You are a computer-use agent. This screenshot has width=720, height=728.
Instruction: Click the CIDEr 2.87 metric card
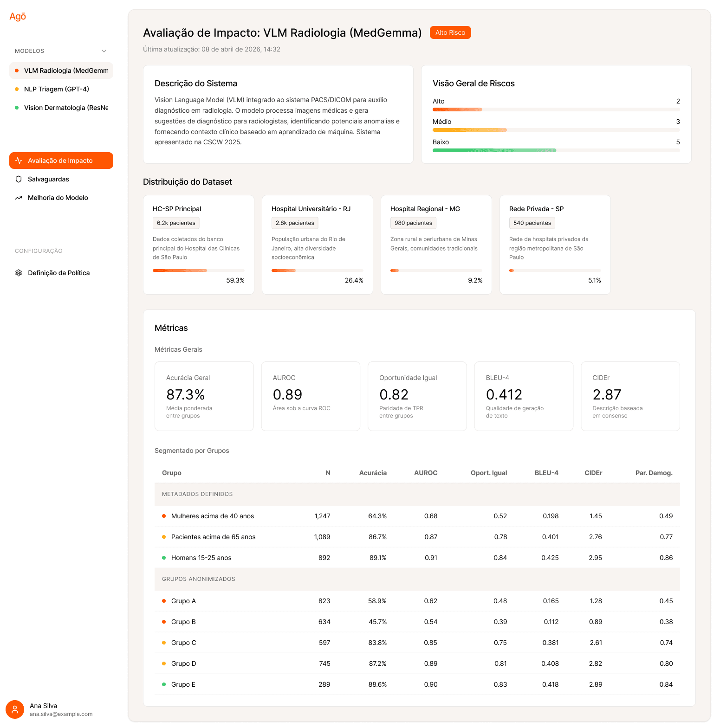point(630,396)
